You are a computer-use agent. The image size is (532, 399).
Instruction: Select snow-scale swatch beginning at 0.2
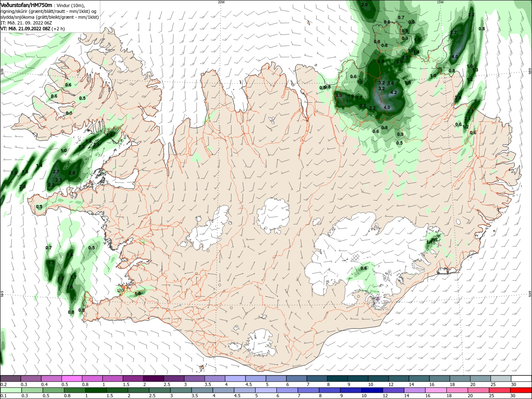11,379
